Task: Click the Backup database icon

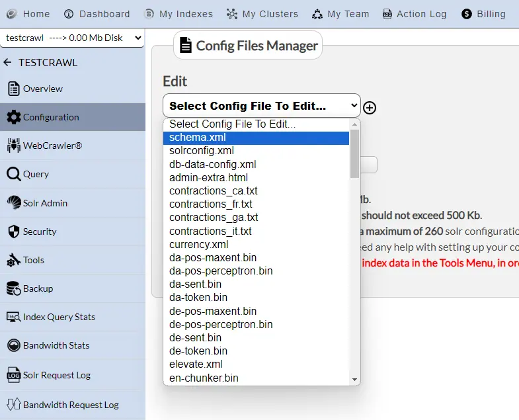Action: tap(13, 288)
